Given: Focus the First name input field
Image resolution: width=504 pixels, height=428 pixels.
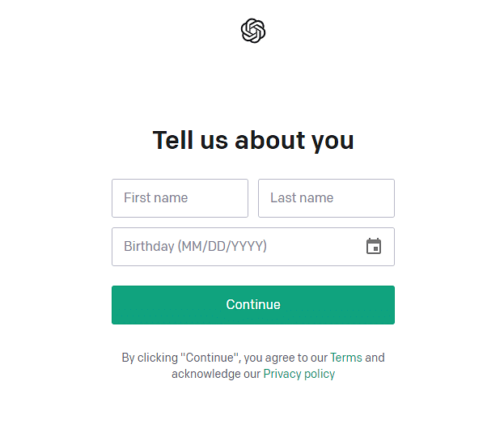Looking at the screenshot, I should [180, 198].
